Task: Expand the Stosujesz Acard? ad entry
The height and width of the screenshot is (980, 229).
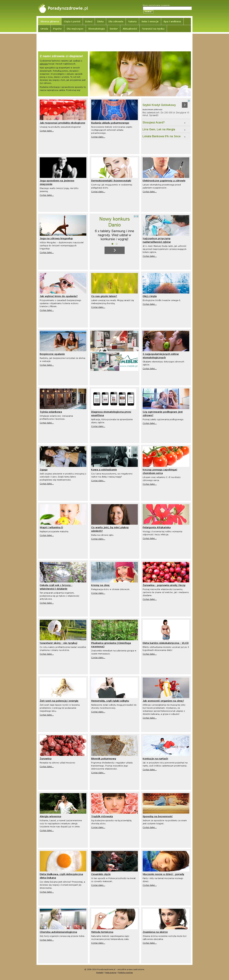Action: point(165,122)
